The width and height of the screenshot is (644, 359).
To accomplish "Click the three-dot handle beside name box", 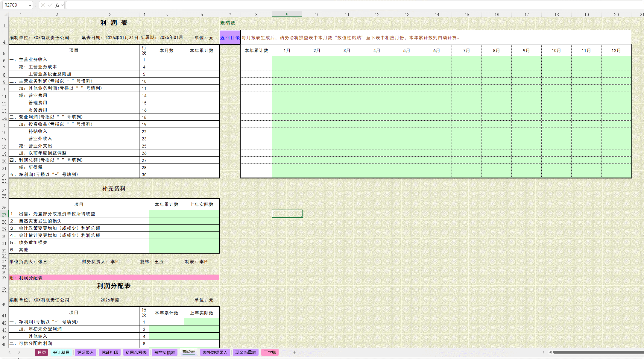I will tap(36, 5).
